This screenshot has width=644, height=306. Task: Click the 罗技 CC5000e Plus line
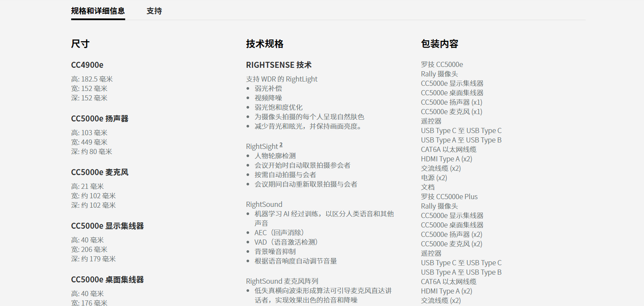(449, 197)
